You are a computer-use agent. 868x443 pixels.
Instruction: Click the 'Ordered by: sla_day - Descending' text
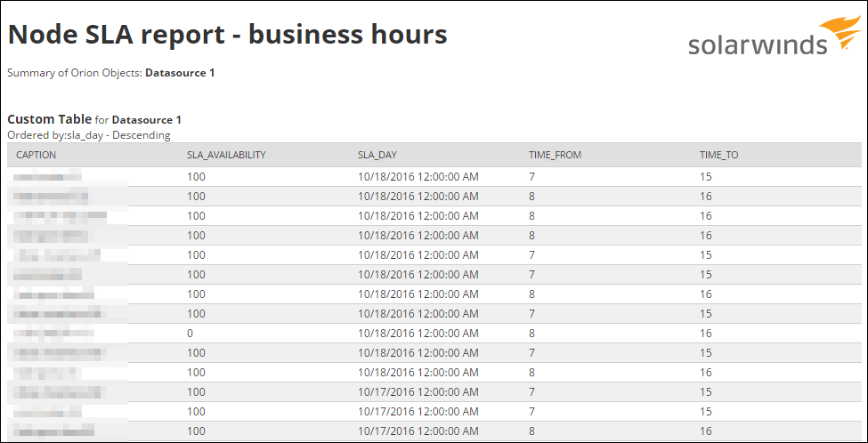coord(89,135)
